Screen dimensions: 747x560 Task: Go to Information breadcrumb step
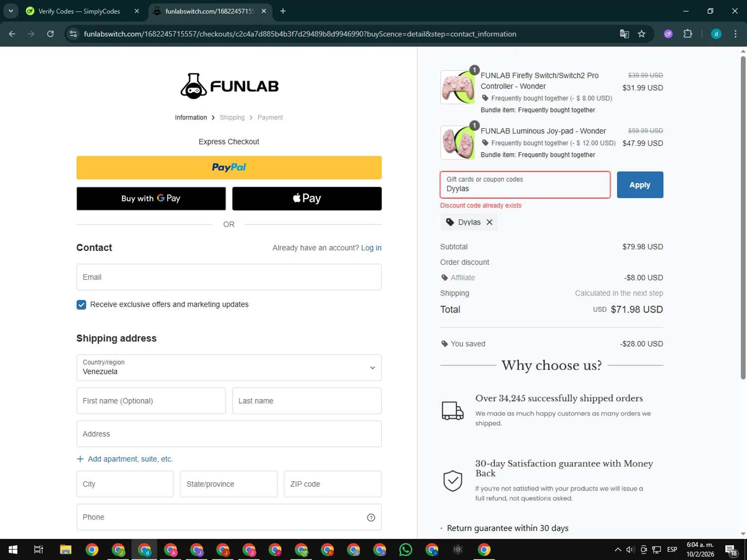191,117
